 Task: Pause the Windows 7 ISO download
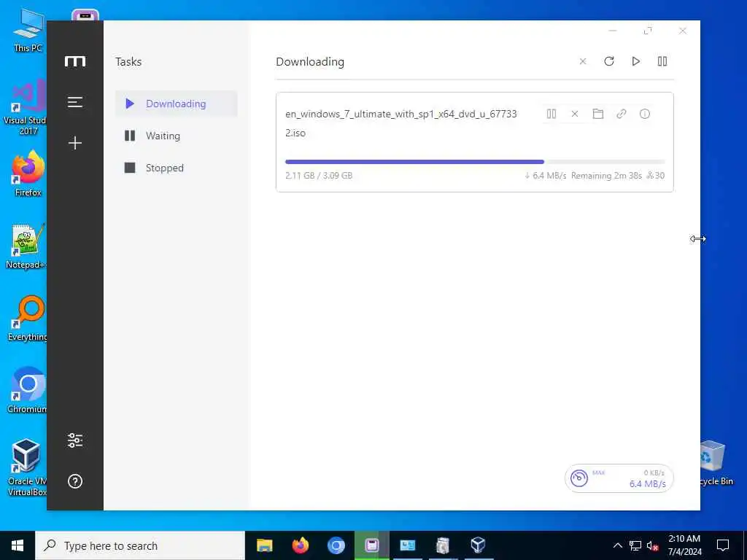tap(551, 114)
